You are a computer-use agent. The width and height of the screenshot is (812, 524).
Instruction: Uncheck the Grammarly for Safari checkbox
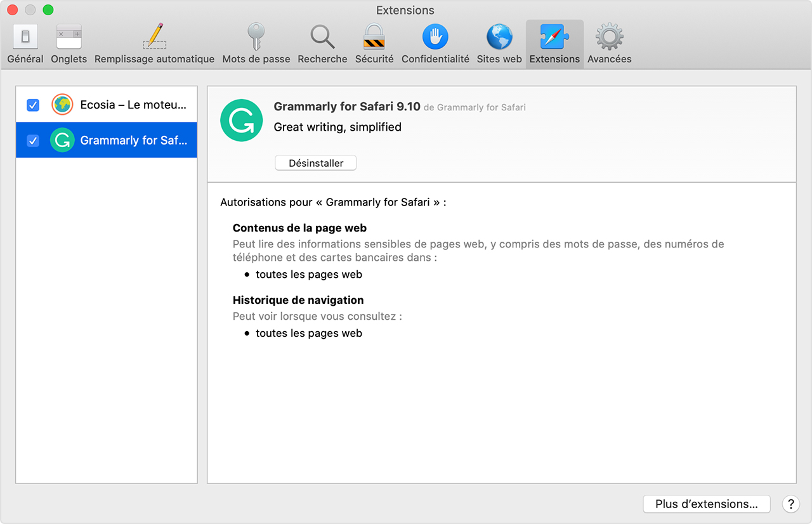[33, 140]
